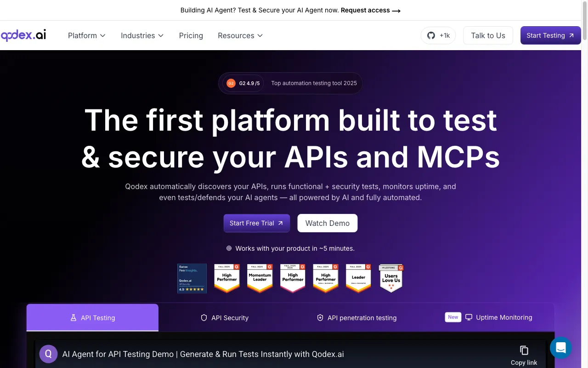Click the Watch Demo button
The width and height of the screenshot is (588, 368).
[x=328, y=223]
